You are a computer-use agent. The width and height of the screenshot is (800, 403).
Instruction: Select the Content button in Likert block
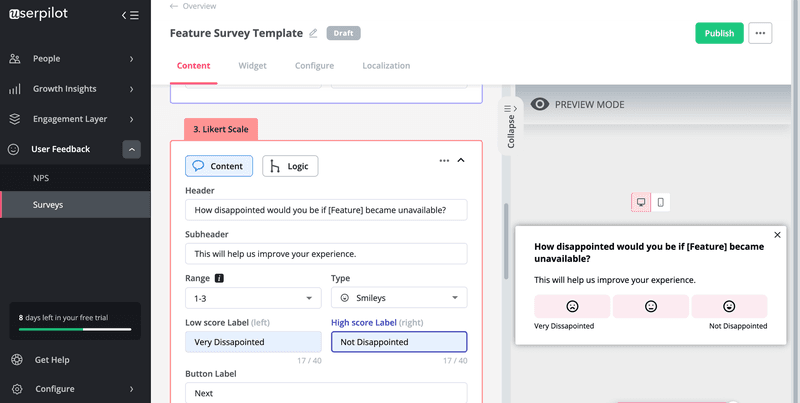tap(219, 166)
